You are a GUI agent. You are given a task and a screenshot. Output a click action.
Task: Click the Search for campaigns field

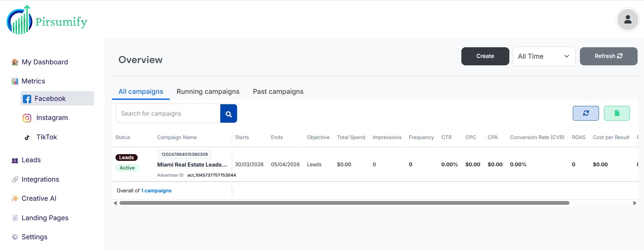(168, 114)
